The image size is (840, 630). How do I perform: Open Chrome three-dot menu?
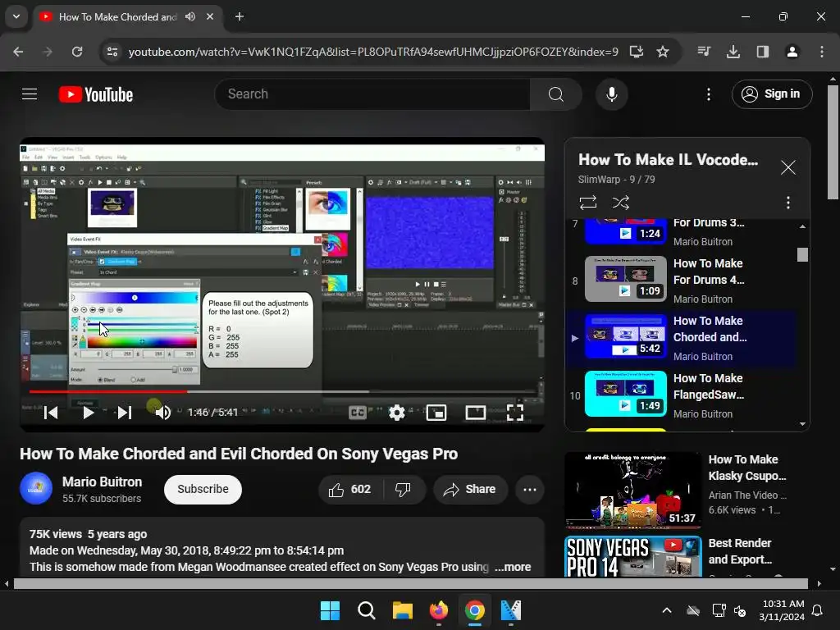[822, 52]
